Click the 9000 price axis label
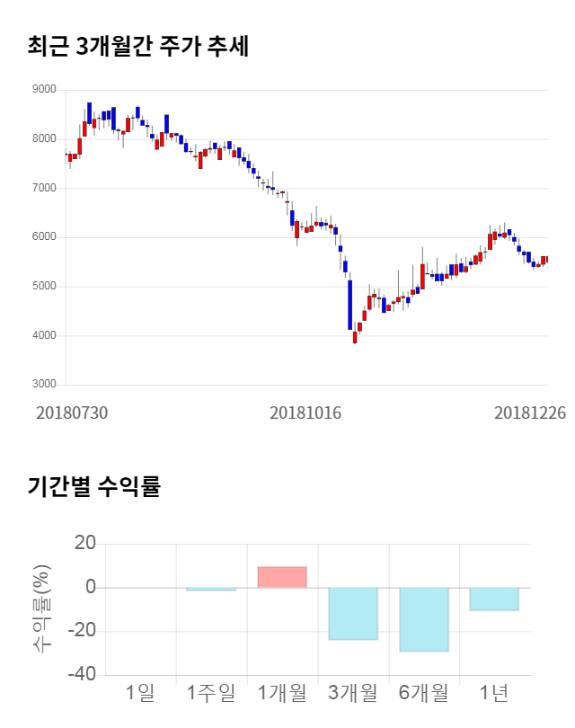Image resolution: width=575 pixels, height=728 pixels. (x=43, y=90)
